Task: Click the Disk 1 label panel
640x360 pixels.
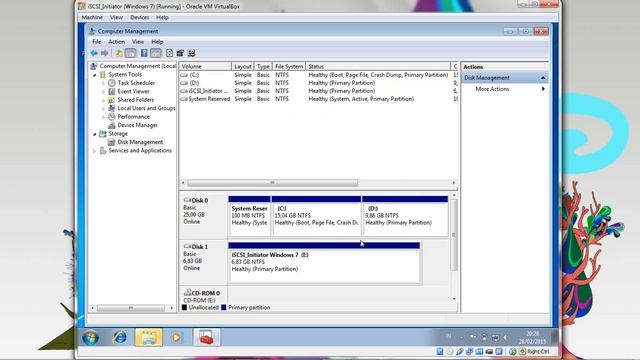Action: [203, 262]
